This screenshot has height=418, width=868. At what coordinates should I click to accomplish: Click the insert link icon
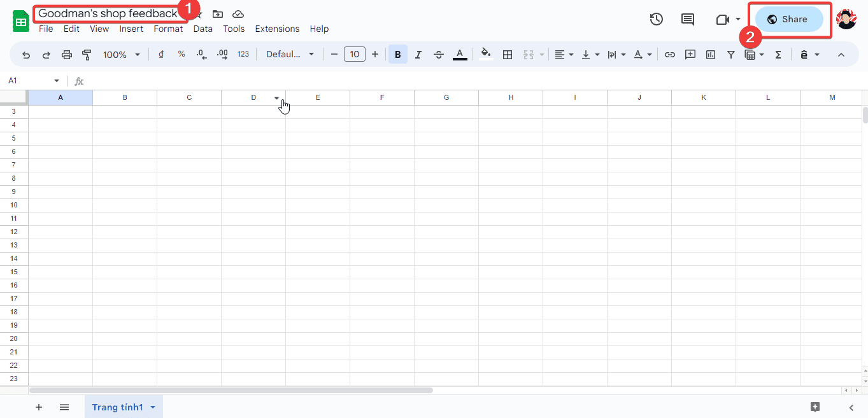click(x=669, y=55)
